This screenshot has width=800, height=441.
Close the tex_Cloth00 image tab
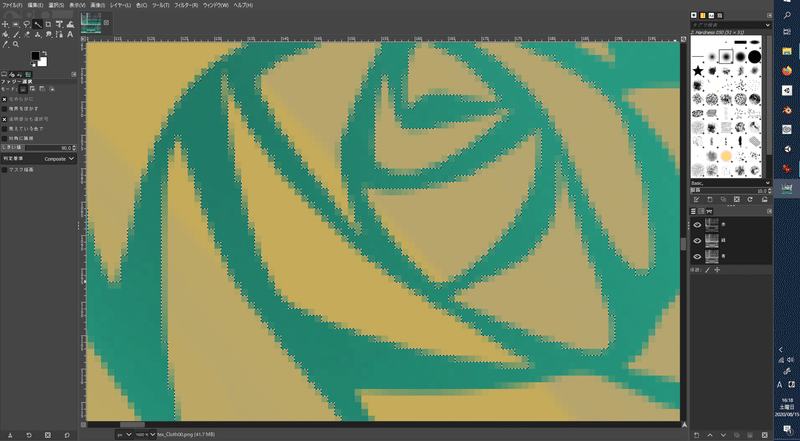(106, 22)
